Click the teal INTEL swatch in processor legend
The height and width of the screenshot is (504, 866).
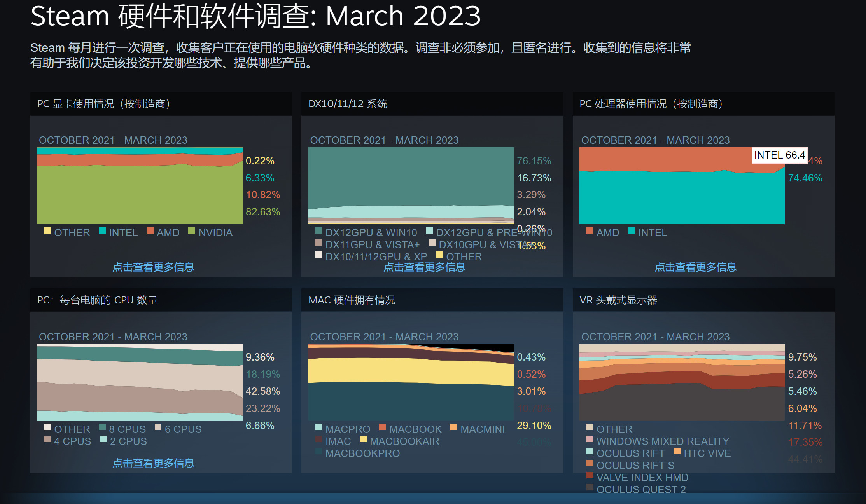coord(632,230)
